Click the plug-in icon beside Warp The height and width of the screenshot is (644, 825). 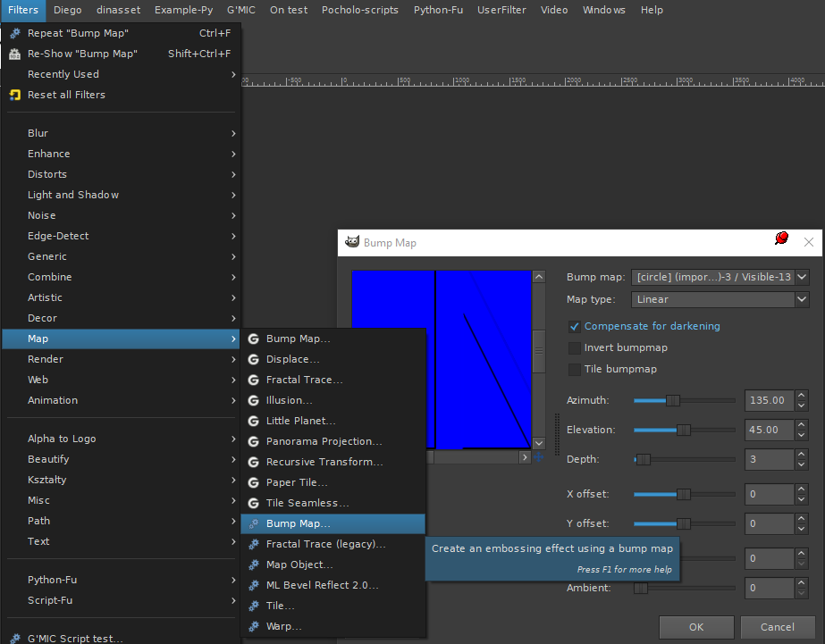coord(254,626)
